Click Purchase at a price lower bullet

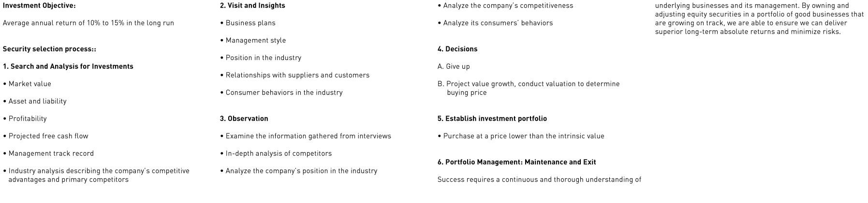(521, 136)
